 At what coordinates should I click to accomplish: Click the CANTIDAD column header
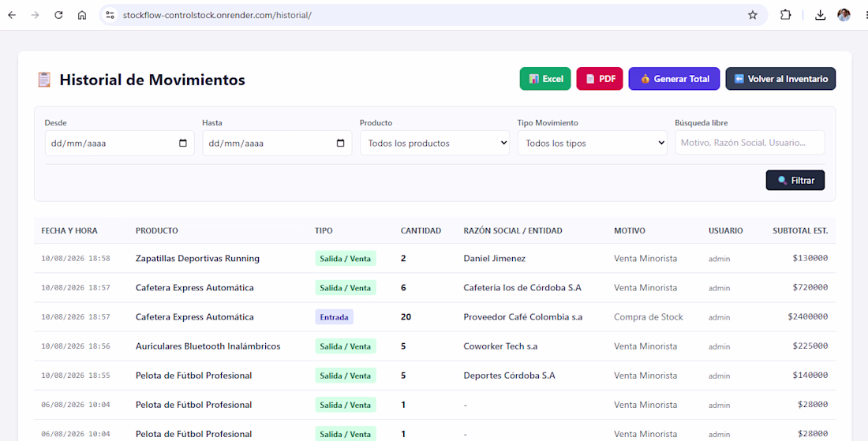pos(421,230)
